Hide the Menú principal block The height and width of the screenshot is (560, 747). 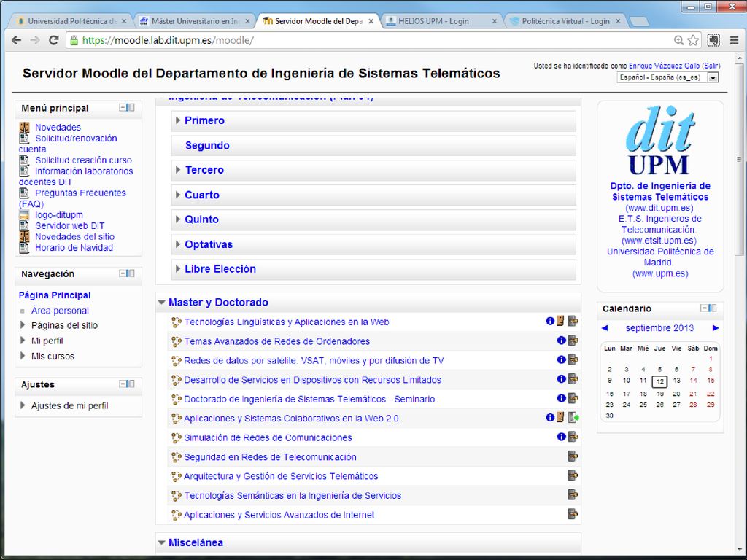pos(123,108)
